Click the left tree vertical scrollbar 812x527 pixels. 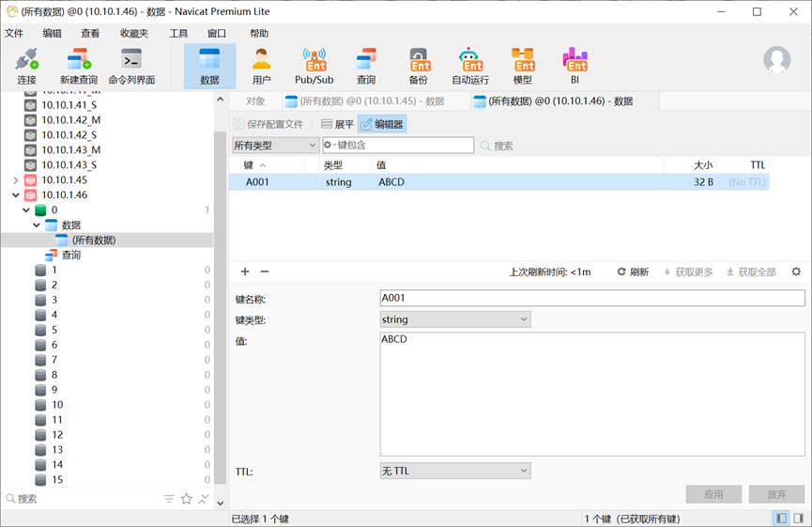point(221,282)
